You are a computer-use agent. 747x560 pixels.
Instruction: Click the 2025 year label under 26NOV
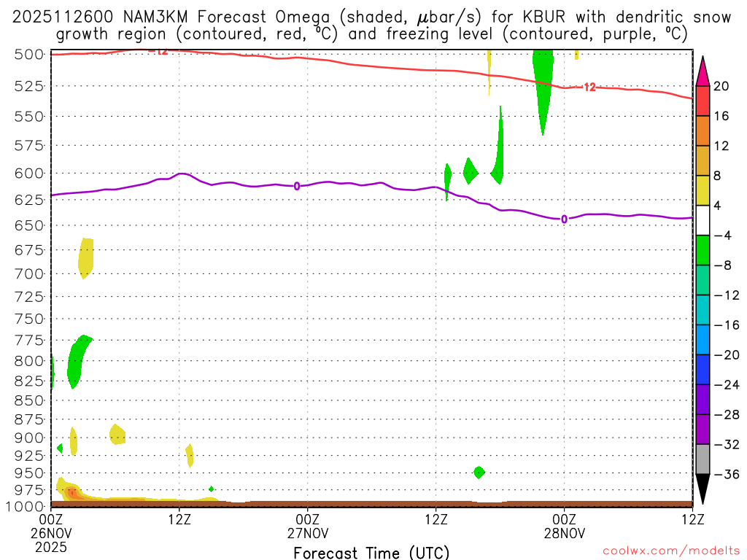click(51, 547)
